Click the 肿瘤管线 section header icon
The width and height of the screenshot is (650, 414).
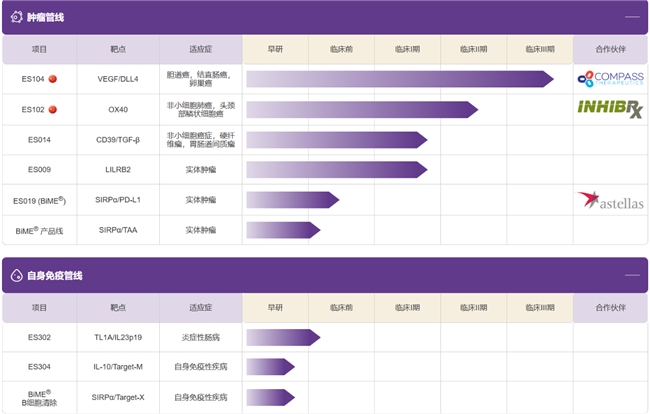pyautogui.click(x=17, y=17)
